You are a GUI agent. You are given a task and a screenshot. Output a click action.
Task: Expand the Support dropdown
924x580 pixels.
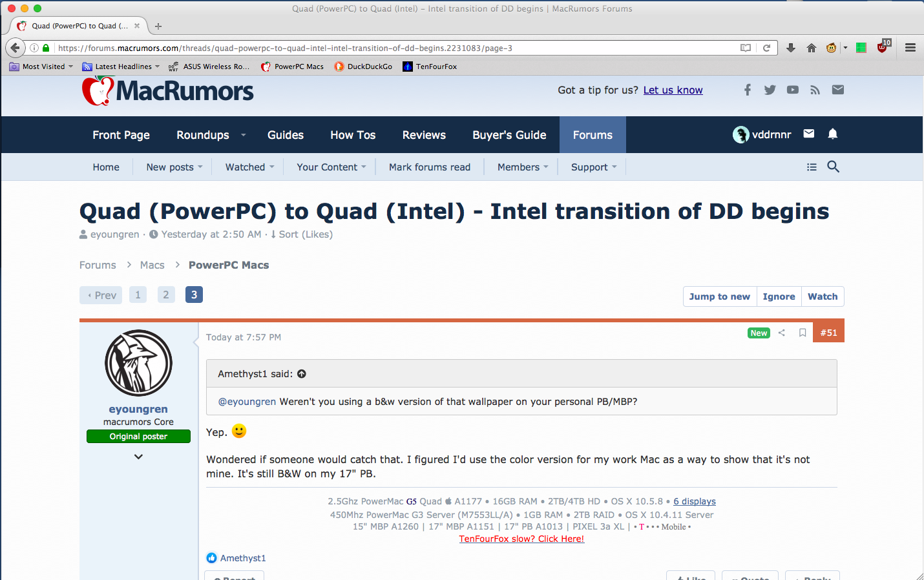pos(594,167)
